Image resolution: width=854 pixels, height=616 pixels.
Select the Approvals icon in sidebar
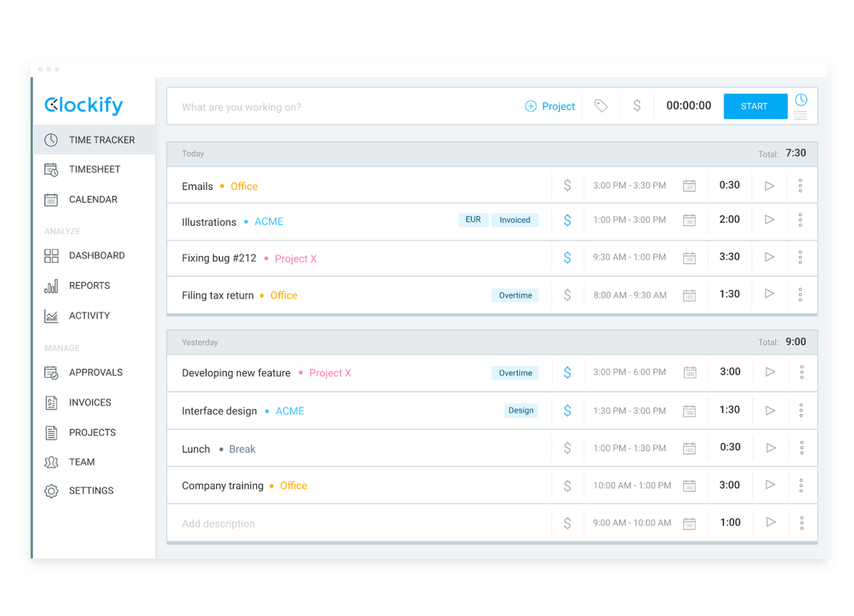pyautogui.click(x=51, y=372)
